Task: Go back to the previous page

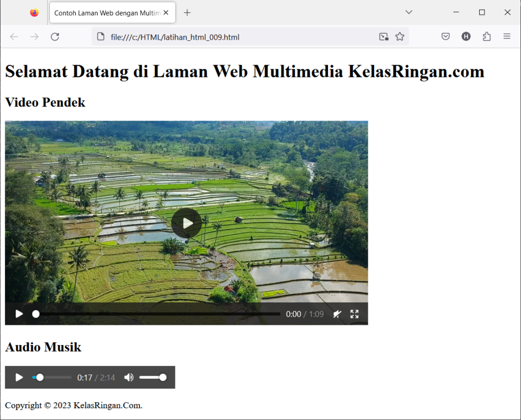Action: pos(14,37)
